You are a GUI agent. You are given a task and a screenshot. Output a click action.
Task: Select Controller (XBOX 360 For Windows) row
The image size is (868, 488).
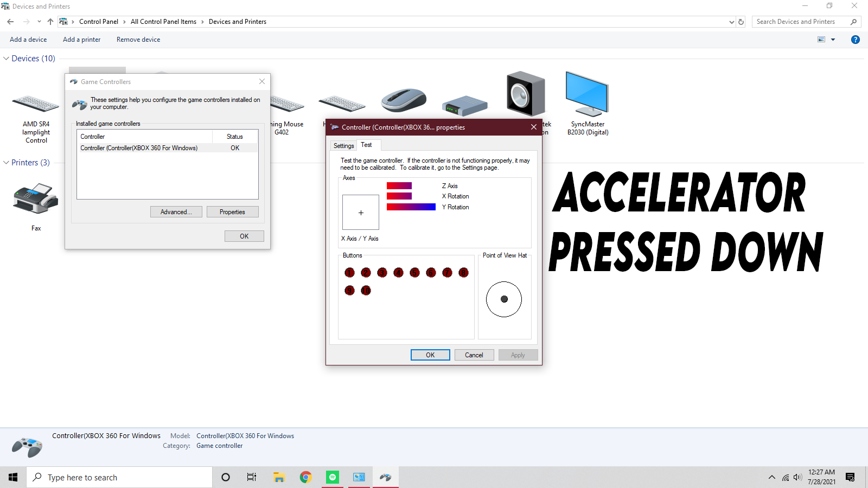pyautogui.click(x=167, y=148)
